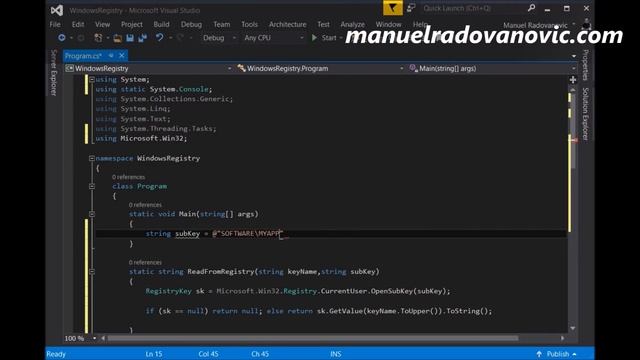This screenshot has width=640, height=360.
Task: Open the Test menu
Action: (323, 24)
